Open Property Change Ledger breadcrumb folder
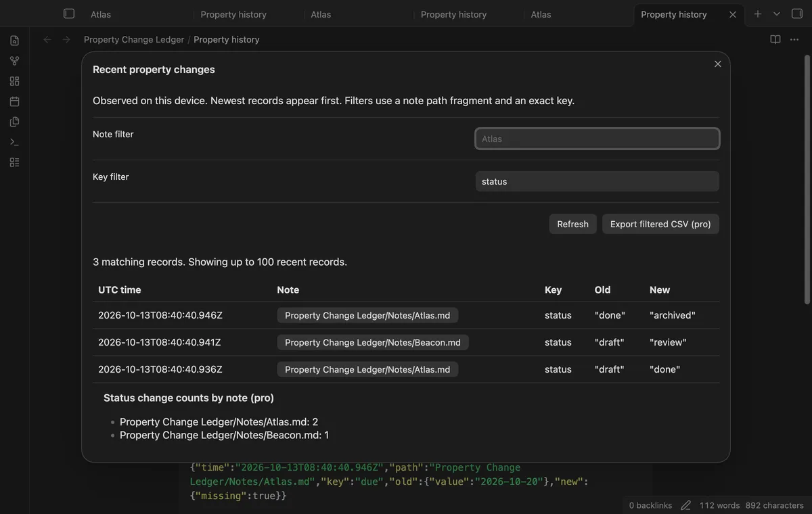 coord(134,40)
